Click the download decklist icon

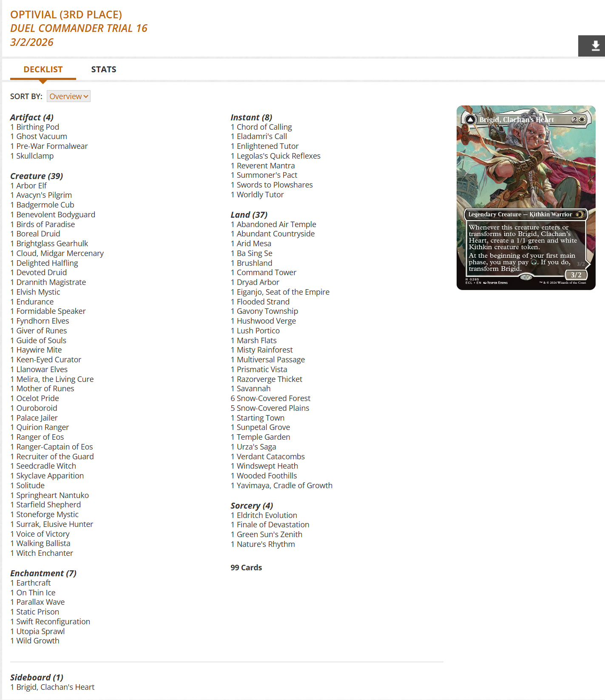click(595, 46)
